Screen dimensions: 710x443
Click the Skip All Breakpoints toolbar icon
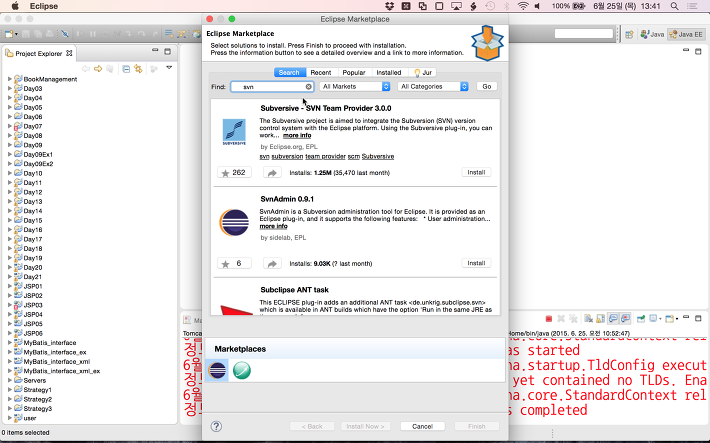pyautogui.click(x=65, y=34)
